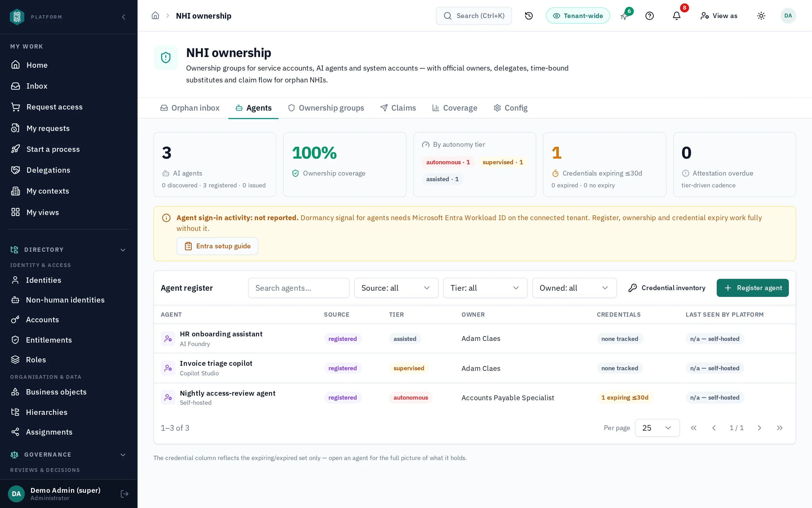The height and width of the screenshot is (508, 812).
Task: Open Start a process in sidebar
Action: click(69, 149)
